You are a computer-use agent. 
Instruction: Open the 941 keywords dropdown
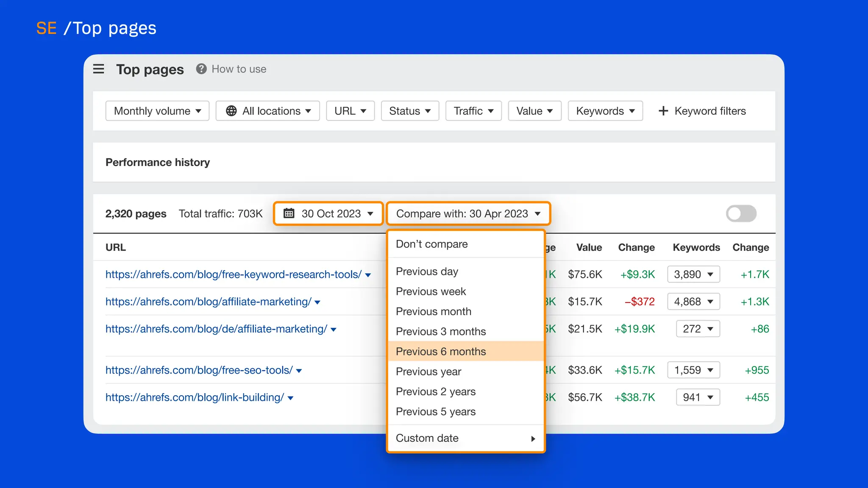698,397
